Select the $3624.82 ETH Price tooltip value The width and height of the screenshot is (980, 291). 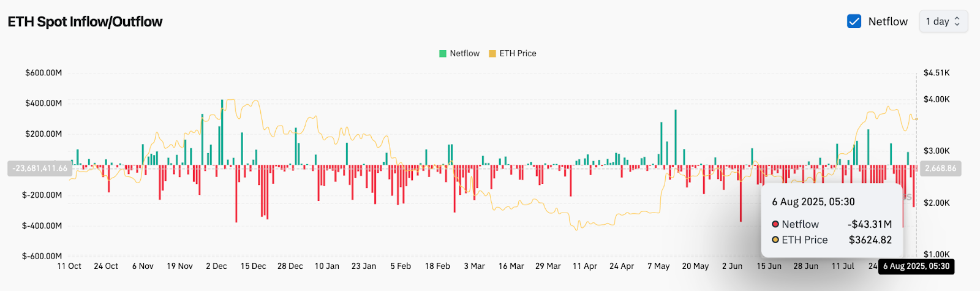pyautogui.click(x=870, y=240)
